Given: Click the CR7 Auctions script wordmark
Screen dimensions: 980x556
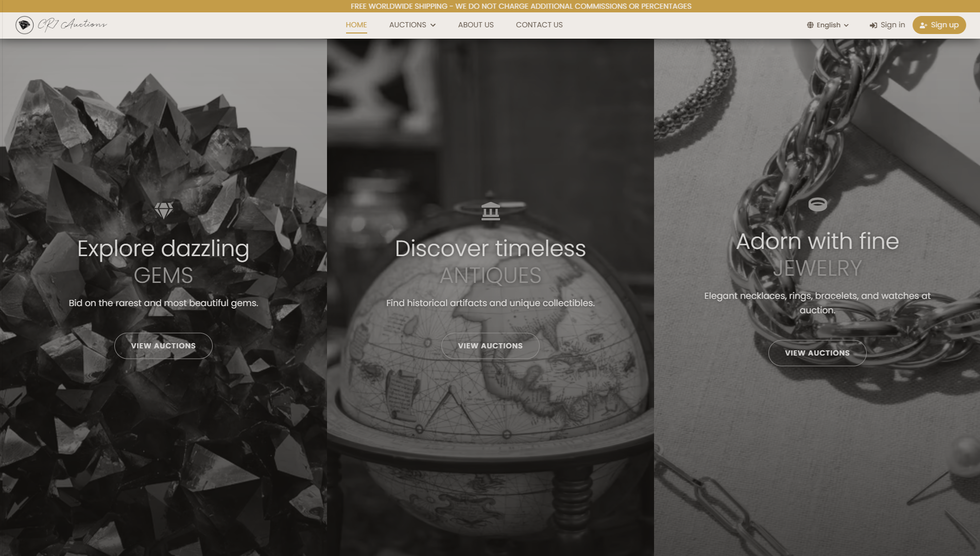Looking at the screenshot, I should tap(72, 25).
